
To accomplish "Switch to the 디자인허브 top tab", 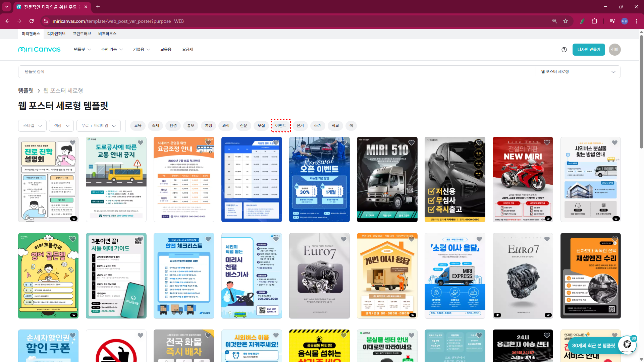I will point(56,34).
